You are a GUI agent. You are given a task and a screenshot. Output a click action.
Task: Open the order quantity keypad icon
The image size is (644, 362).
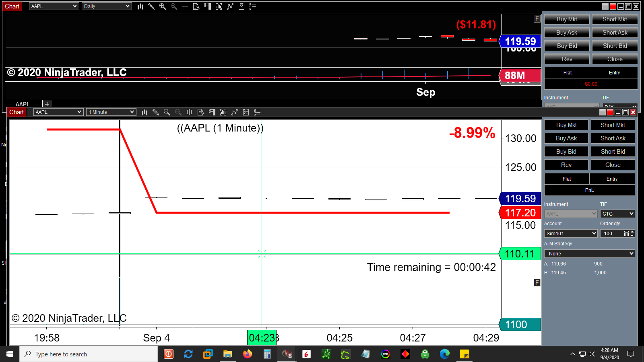click(x=626, y=234)
